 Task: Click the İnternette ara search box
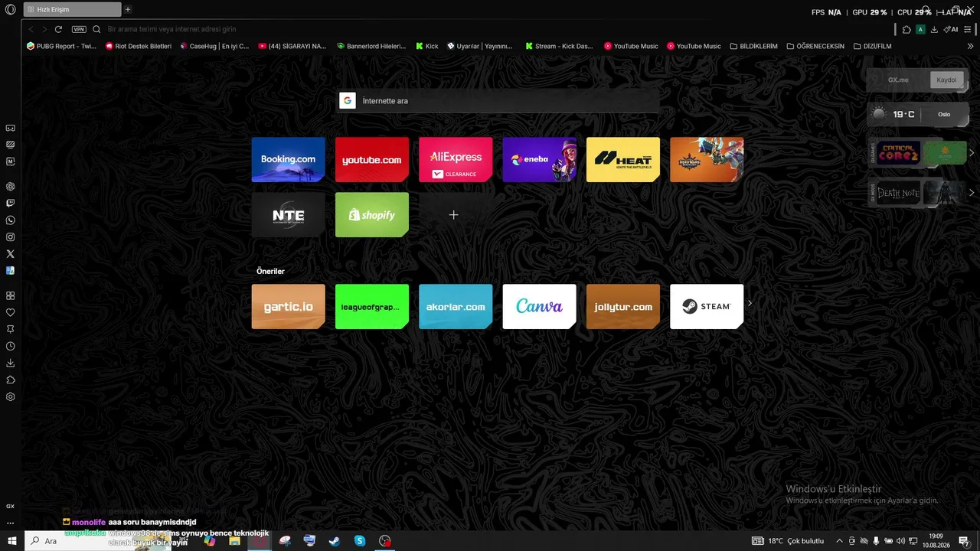498,101
